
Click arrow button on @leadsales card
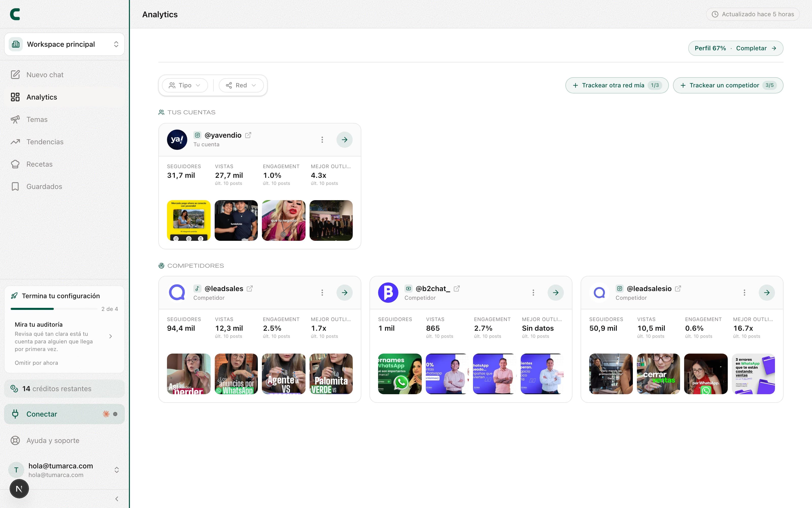click(345, 293)
